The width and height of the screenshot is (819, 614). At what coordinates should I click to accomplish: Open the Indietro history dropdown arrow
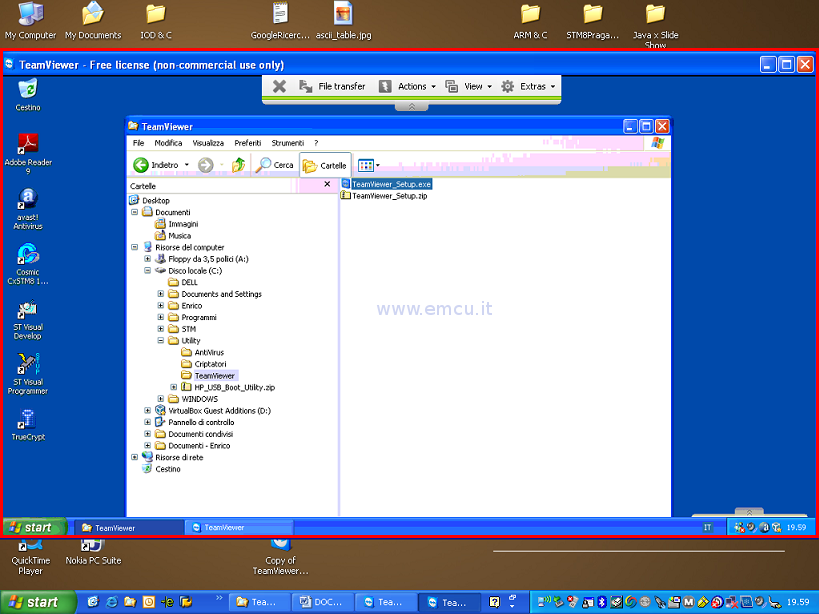coord(186,165)
